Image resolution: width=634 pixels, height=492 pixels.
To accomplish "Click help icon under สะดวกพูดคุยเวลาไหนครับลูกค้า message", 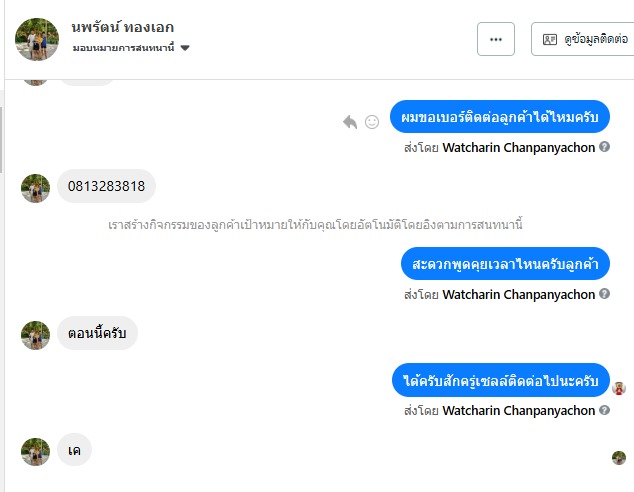I will tap(604, 294).
